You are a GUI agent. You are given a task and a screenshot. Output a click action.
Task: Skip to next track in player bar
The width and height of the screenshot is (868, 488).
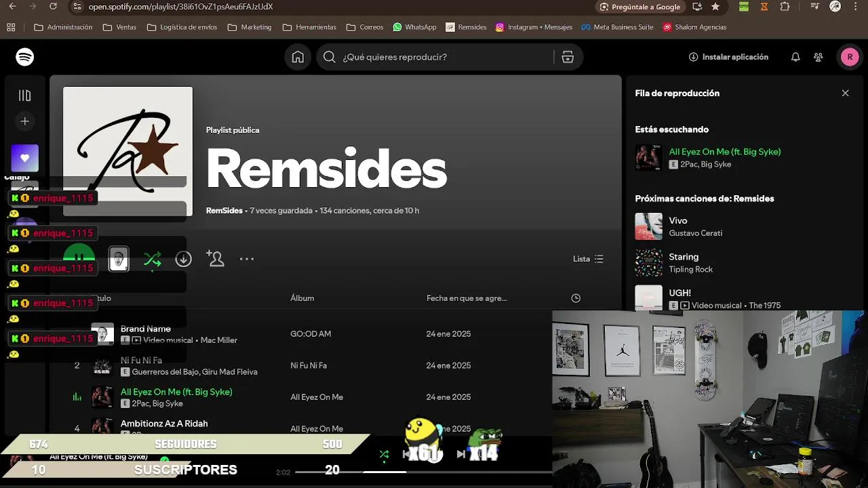461,454
